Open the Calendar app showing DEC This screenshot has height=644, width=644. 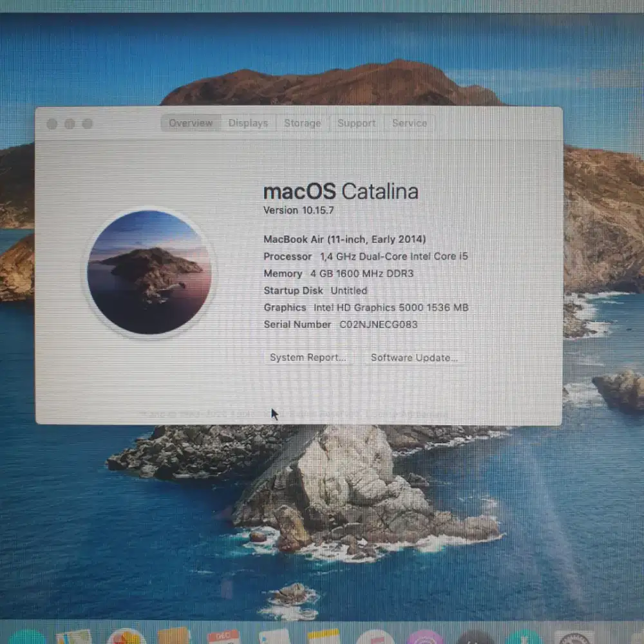pyautogui.click(x=224, y=638)
